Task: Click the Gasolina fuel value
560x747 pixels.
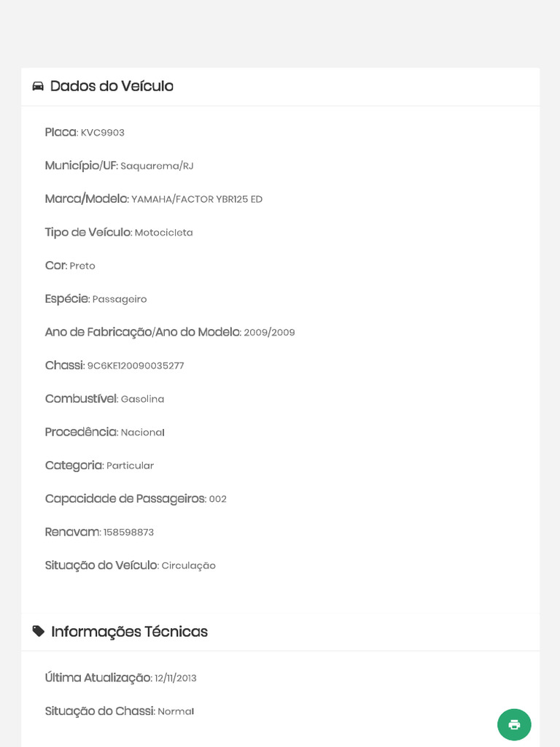Action: (x=142, y=400)
